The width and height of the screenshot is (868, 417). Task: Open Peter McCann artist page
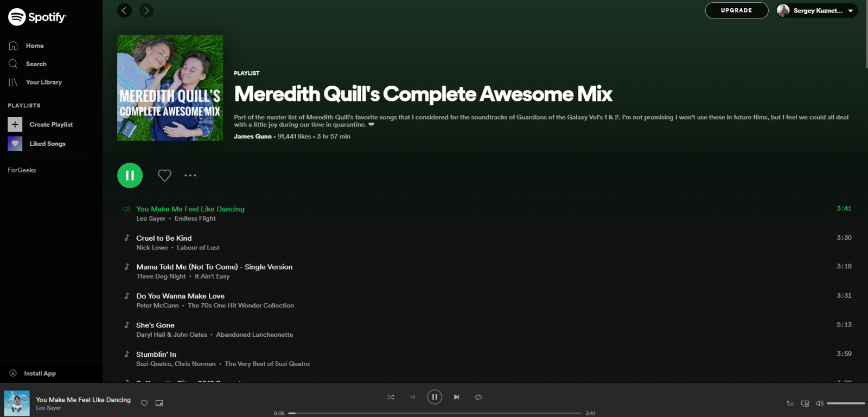pyautogui.click(x=157, y=306)
